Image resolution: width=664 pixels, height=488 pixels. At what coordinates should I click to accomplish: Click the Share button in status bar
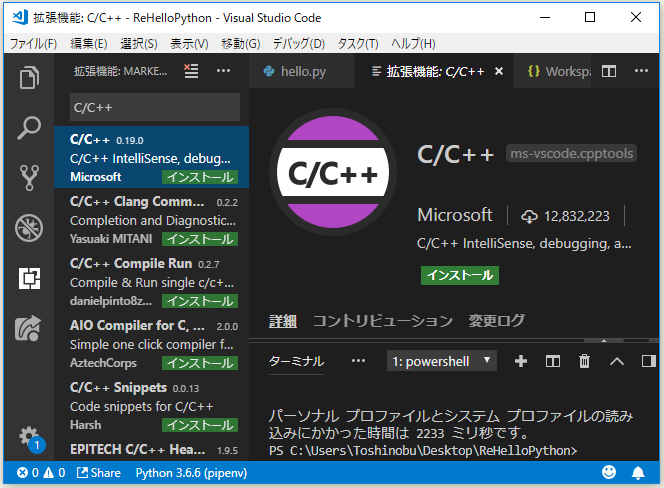coord(99,473)
